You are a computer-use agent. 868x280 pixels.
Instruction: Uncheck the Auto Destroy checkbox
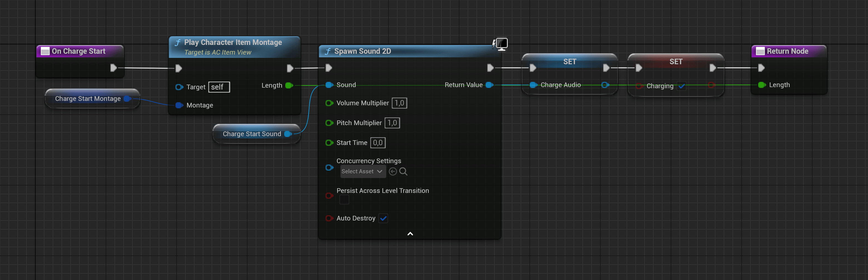click(x=383, y=219)
